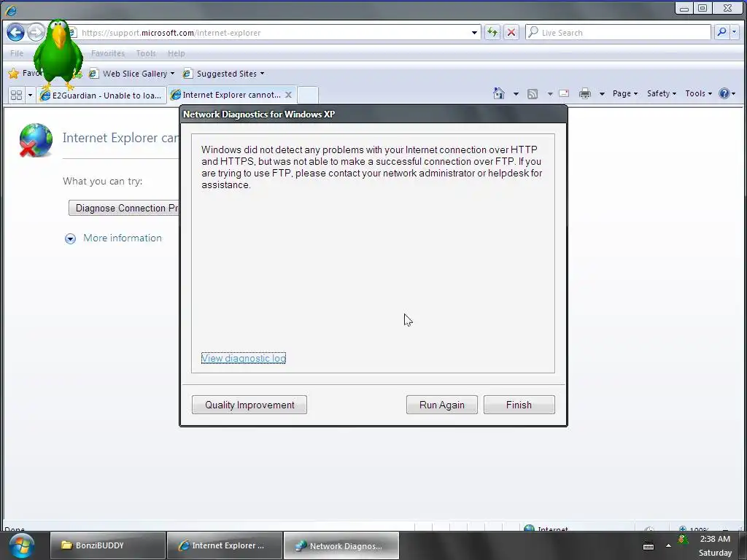
Task: Click the Quality Improvement button
Action: 249,405
